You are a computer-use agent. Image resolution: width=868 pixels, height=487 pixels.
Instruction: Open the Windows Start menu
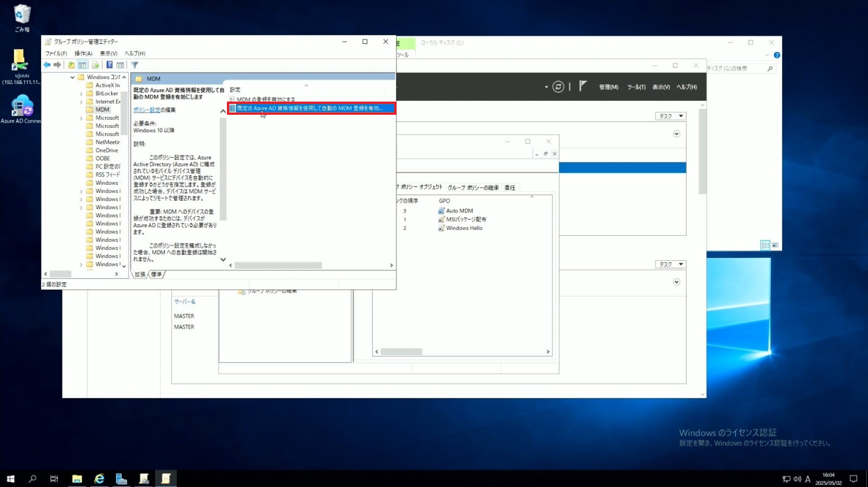click(11, 478)
